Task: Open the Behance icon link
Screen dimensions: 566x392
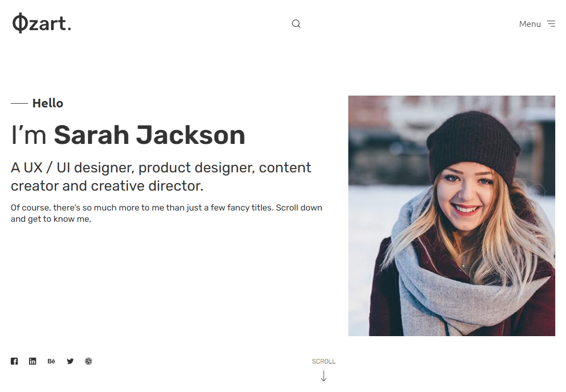Action: [51, 361]
